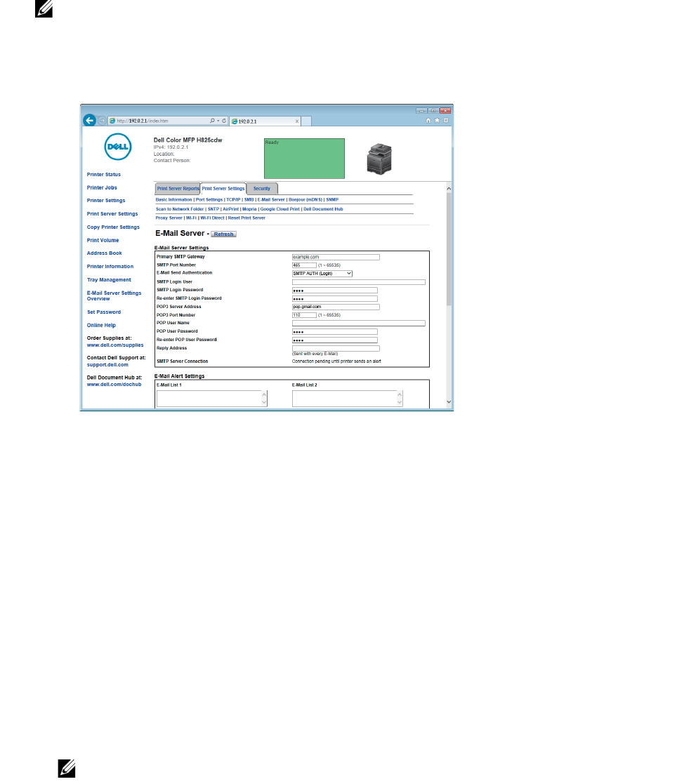Open Favorites star icon

point(437,121)
